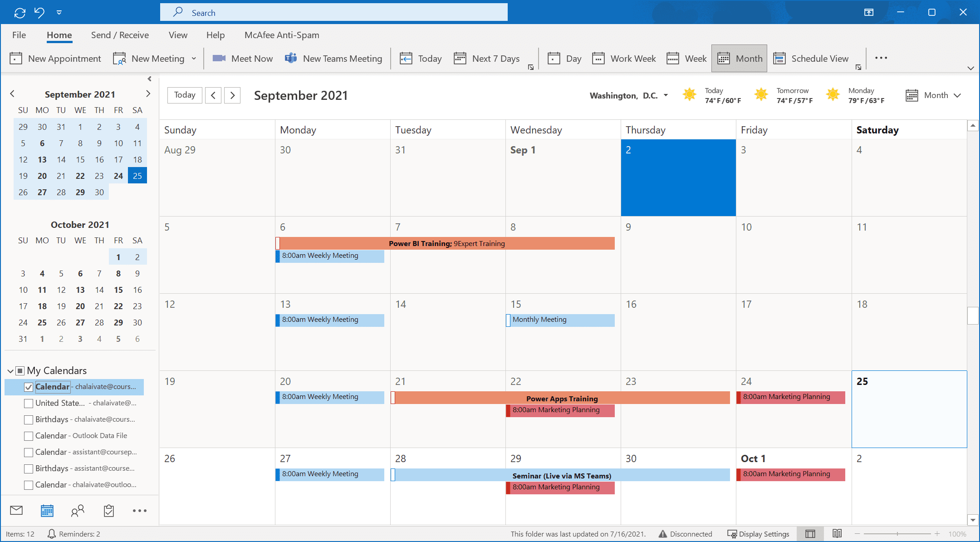Advance the mini calendar to October

[148, 94]
